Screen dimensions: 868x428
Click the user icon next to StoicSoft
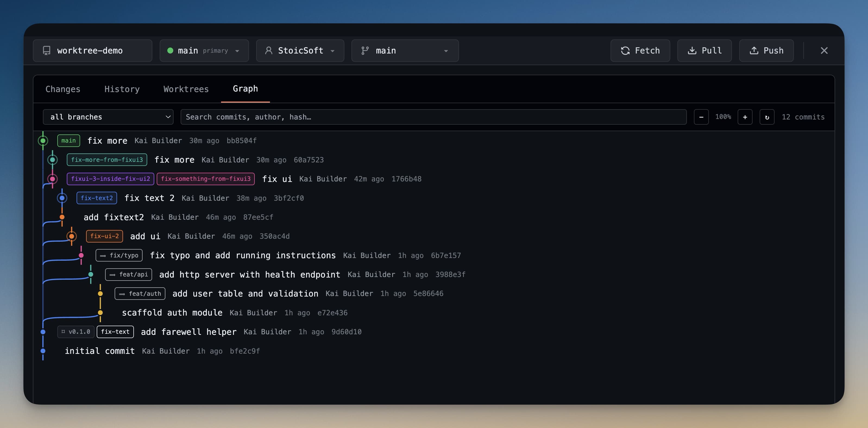269,51
